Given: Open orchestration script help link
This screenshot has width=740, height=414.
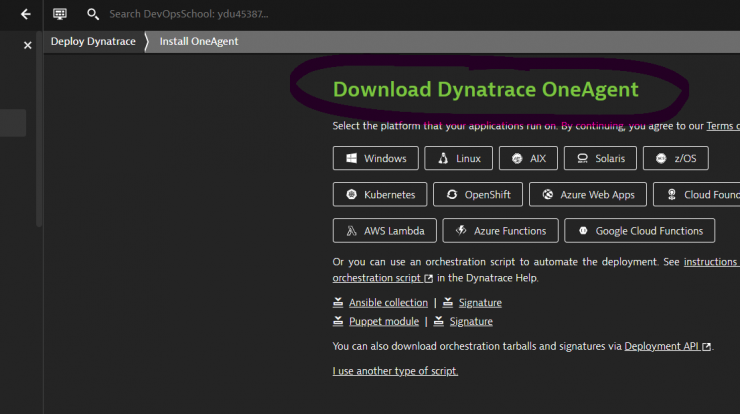Looking at the screenshot, I should (x=377, y=278).
